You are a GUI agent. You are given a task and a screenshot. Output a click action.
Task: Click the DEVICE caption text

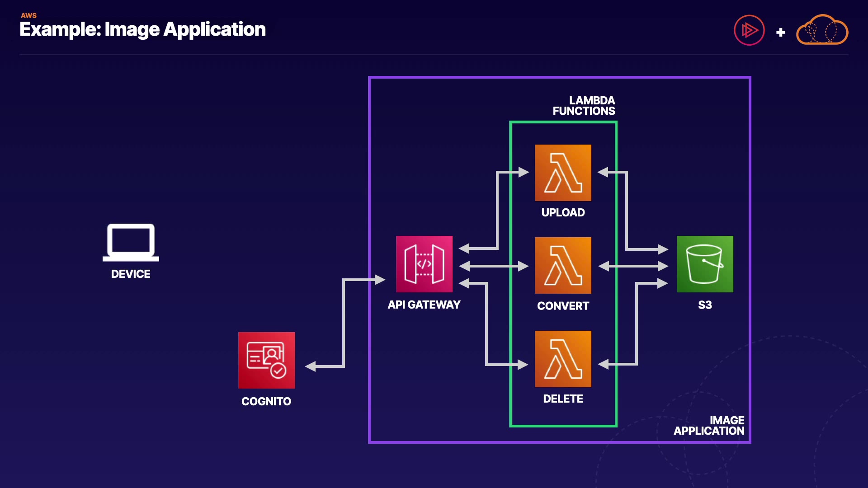click(131, 274)
